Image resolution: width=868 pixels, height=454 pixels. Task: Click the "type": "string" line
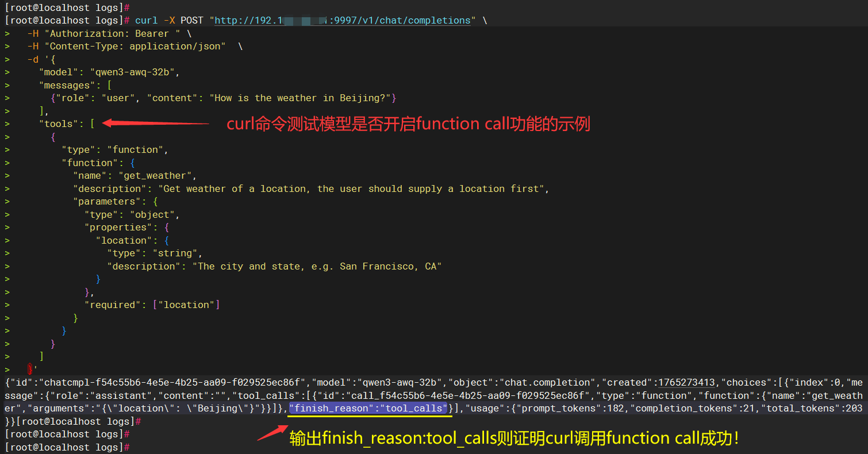(x=155, y=253)
